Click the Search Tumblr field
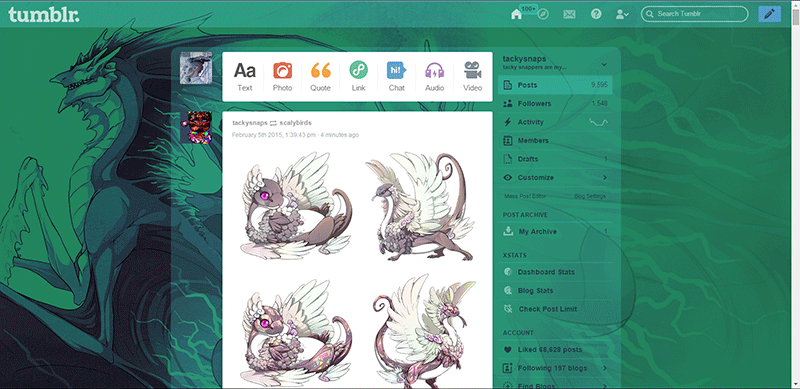The height and width of the screenshot is (389, 800). pyautogui.click(x=694, y=14)
